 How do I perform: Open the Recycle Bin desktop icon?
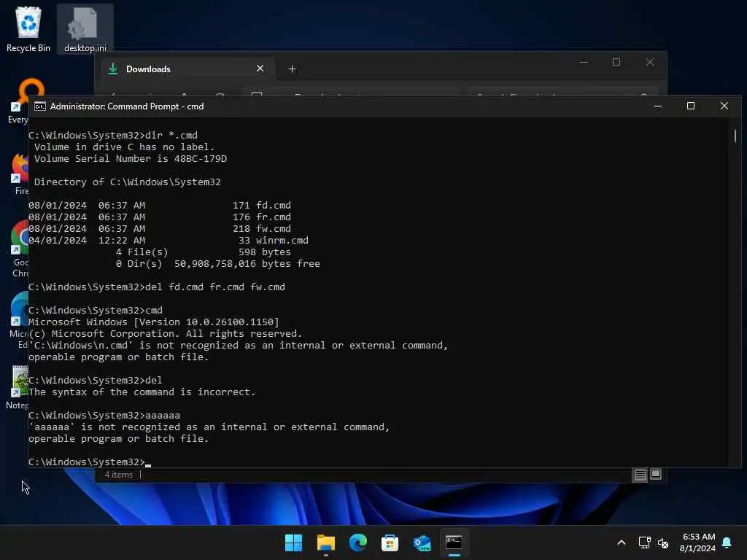coord(28,28)
